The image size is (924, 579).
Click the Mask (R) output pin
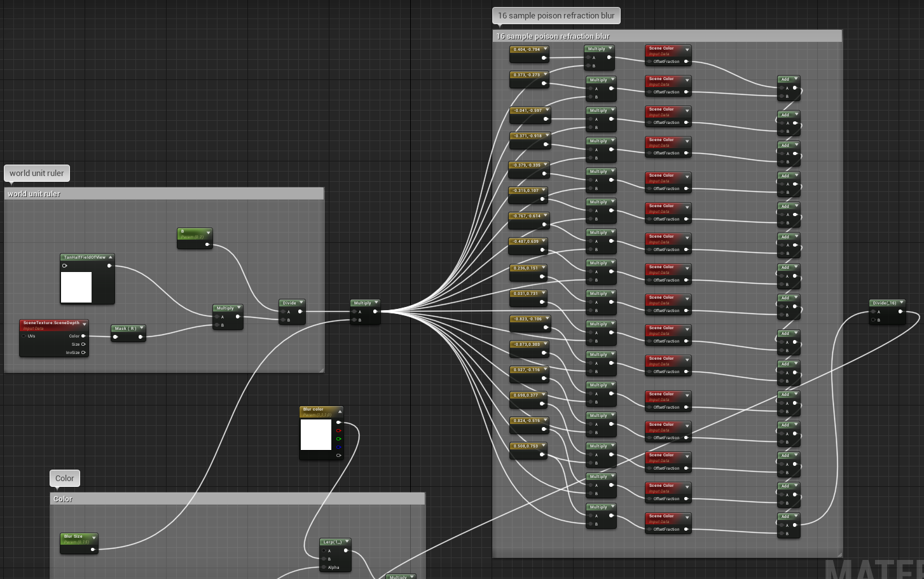(141, 337)
